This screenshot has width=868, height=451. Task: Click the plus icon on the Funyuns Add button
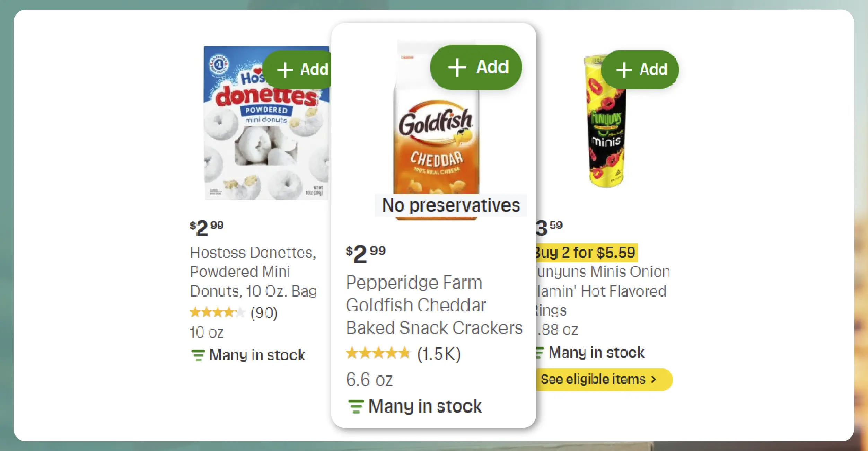point(624,69)
